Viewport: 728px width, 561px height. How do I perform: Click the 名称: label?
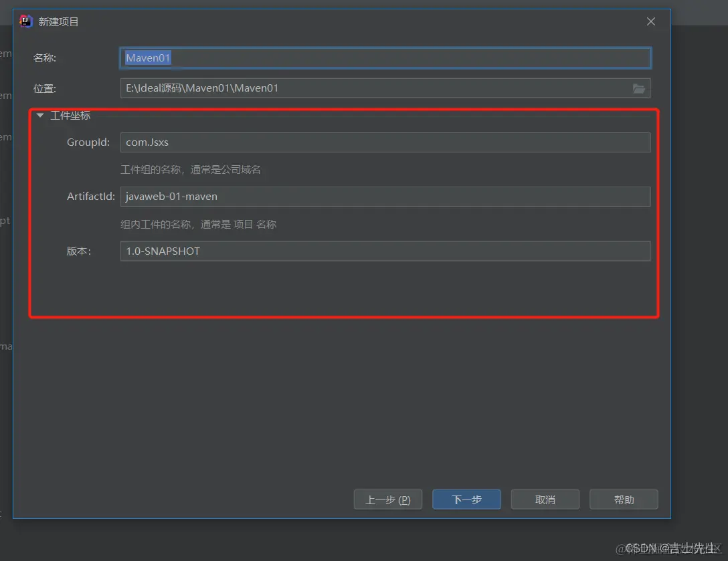point(45,58)
